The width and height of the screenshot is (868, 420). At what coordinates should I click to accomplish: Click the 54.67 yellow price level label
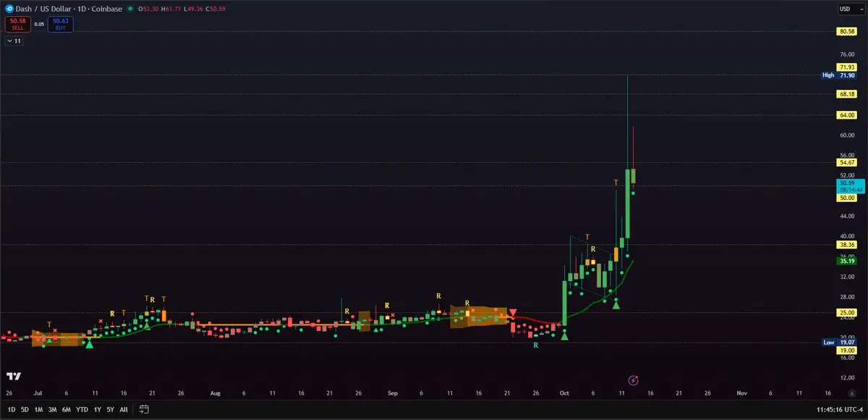tap(846, 163)
